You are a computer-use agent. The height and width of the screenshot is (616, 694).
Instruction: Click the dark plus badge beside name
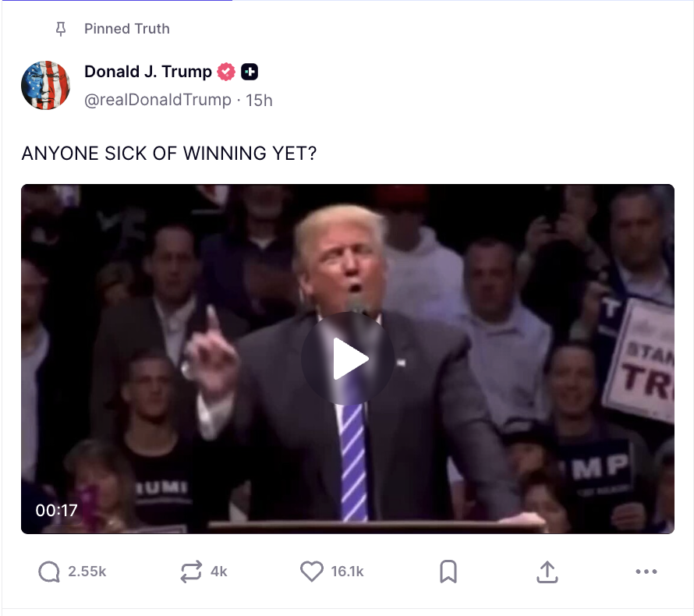click(x=250, y=72)
